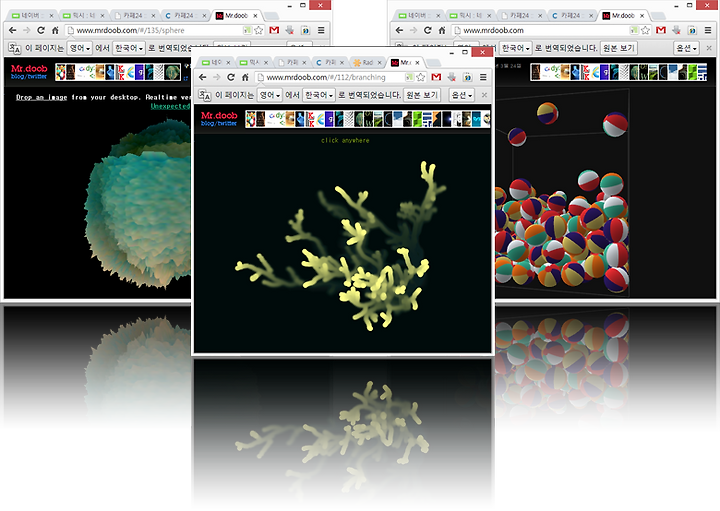Image resolution: width=720 pixels, height=511 pixels.
Task: Open first colorful thumbnail in sphere window strip
Action: [x=61, y=72]
